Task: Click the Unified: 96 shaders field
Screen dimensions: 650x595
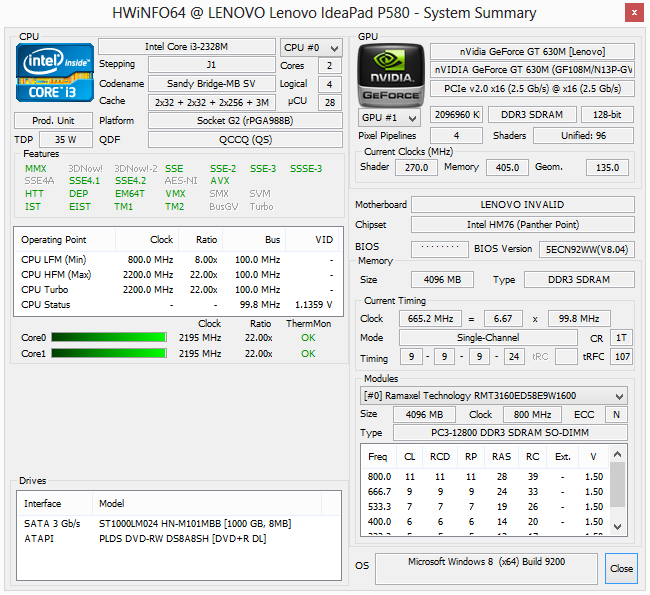Action: pos(583,136)
